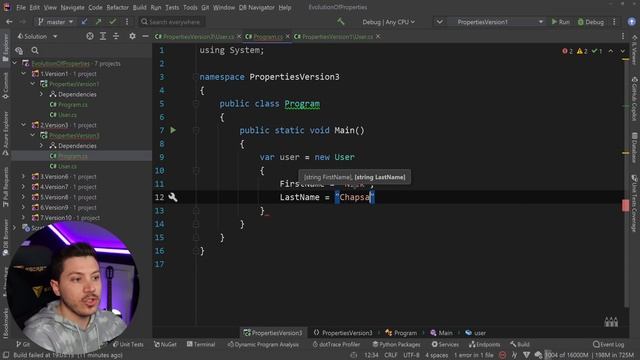Expand the 3.Version6 folder

point(24,176)
